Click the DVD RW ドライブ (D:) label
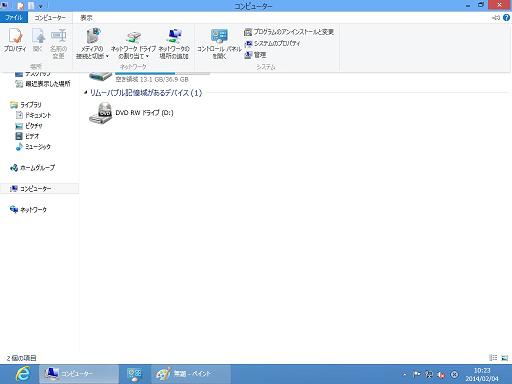This screenshot has width=512, height=384. tap(144, 113)
